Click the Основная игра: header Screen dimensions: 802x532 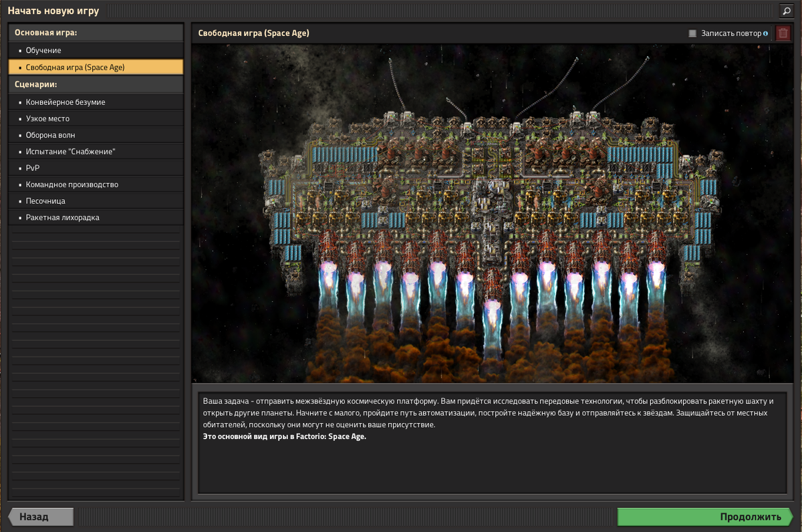(x=96, y=32)
